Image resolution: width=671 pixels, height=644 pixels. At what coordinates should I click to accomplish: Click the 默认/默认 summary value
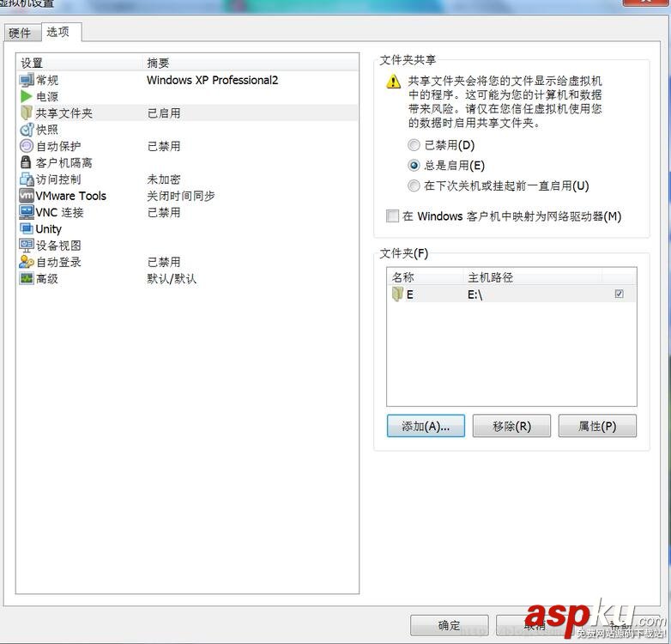(172, 279)
